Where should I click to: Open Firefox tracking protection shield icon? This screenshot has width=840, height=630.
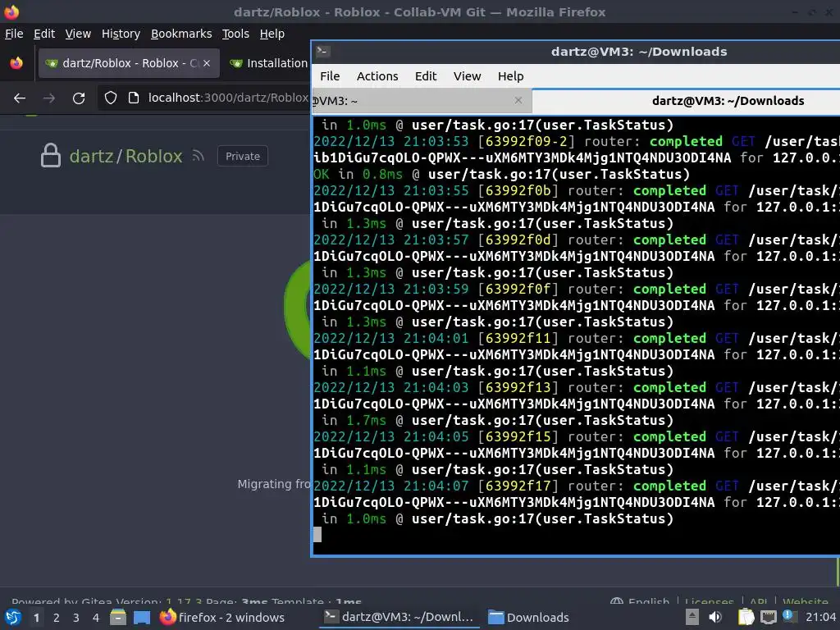pos(111,98)
